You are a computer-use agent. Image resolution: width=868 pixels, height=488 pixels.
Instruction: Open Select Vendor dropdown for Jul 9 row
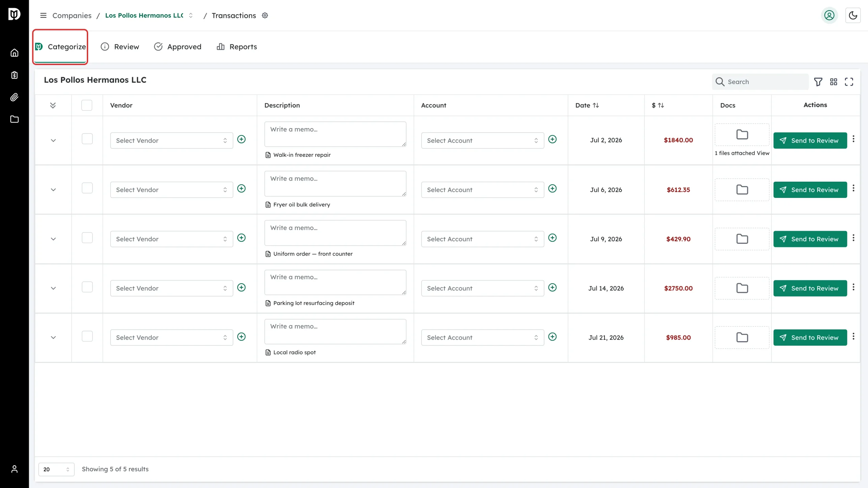[x=172, y=239]
